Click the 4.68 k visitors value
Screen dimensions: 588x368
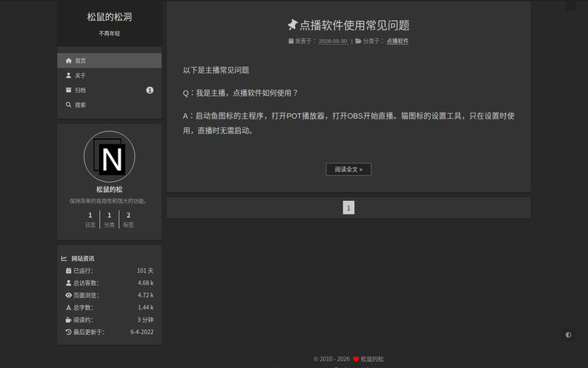point(146,283)
